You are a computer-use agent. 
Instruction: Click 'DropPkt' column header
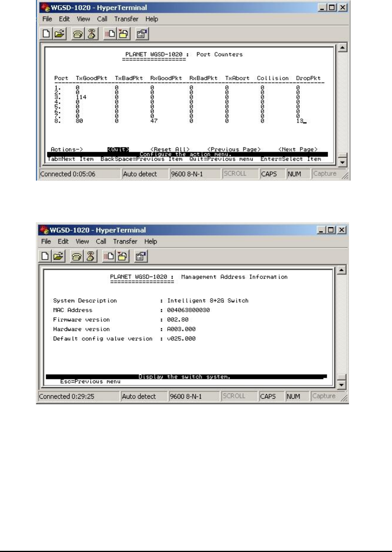pyautogui.click(x=308, y=78)
